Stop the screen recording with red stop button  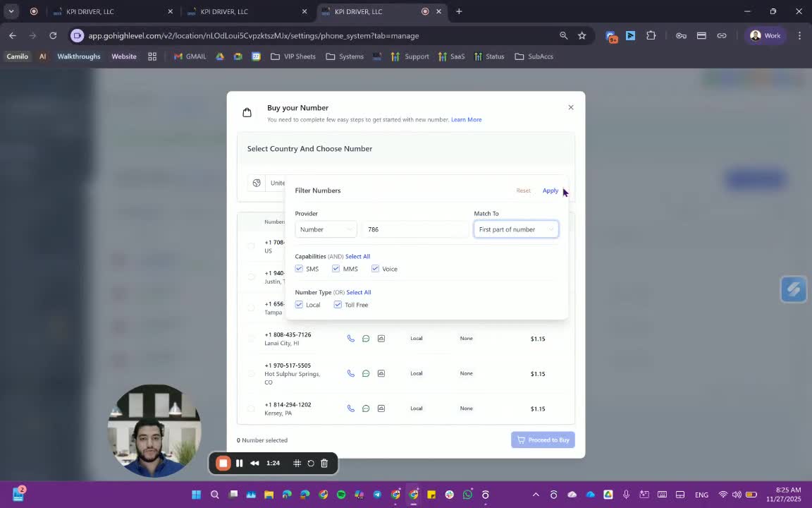coord(223,464)
